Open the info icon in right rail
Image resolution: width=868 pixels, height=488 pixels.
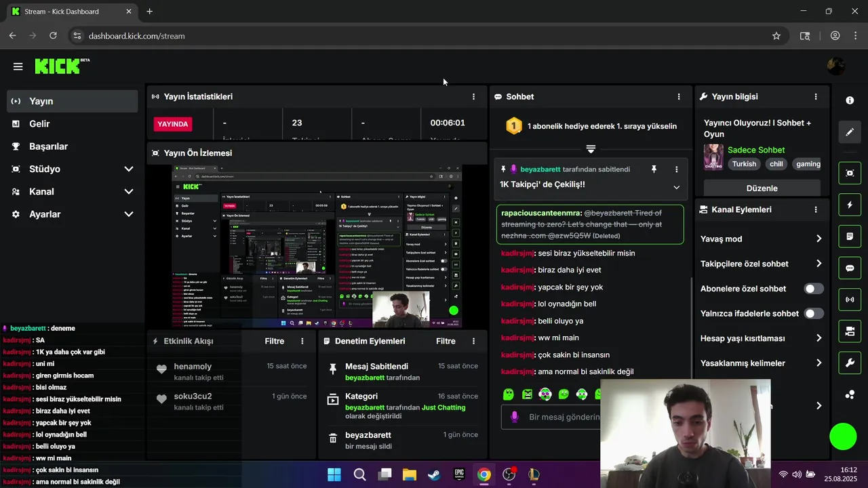pyautogui.click(x=850, y=100)
